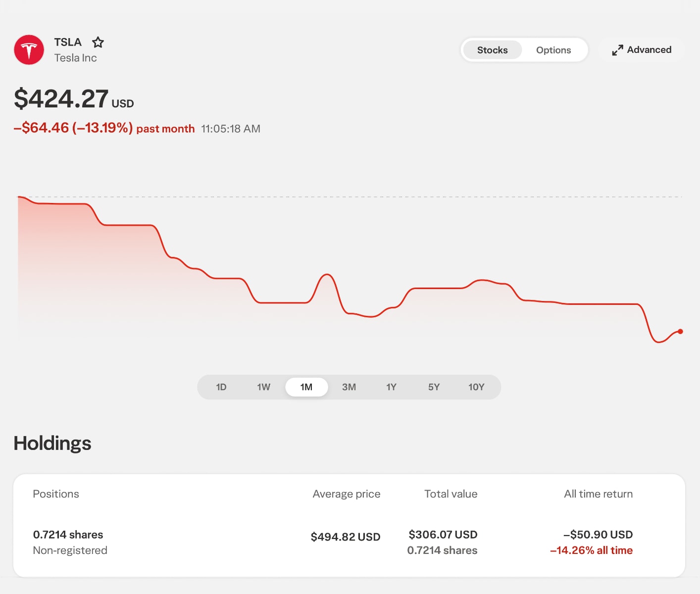This screenshot has width=700, height=594.
Task: Click the current price of $424.27
Action: coord(61,99)
